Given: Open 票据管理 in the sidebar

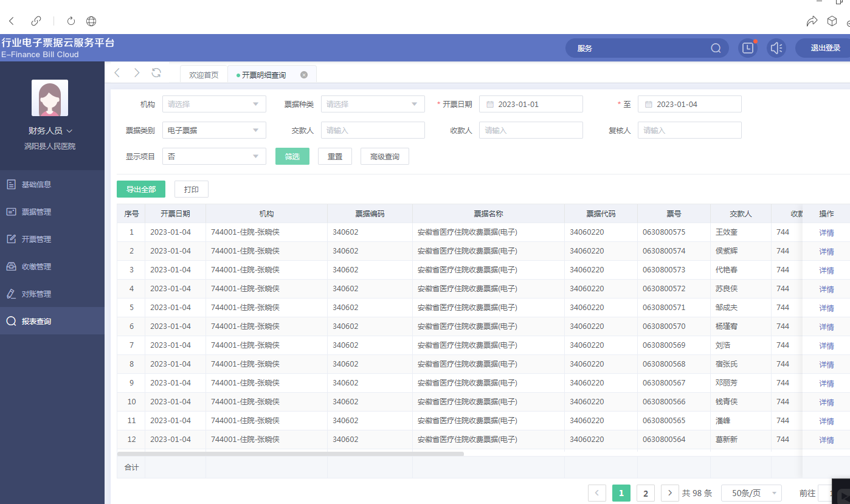Looking at the screenshot, I should [36, 212].
